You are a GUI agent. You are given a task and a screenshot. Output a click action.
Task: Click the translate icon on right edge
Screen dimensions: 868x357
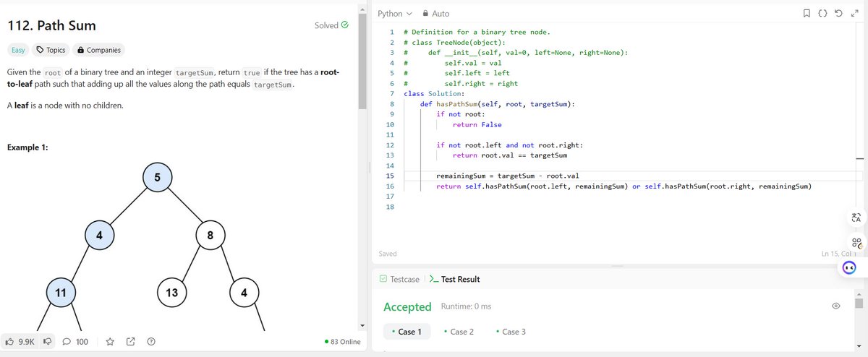[x=857, y=218]
